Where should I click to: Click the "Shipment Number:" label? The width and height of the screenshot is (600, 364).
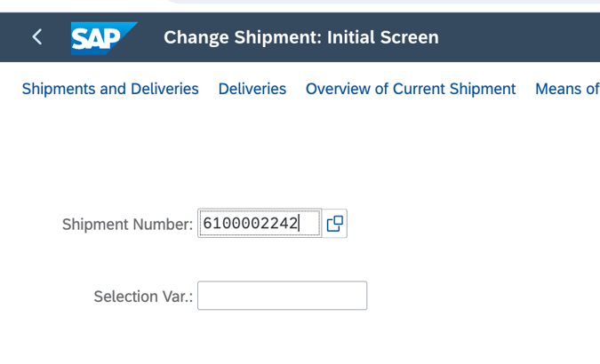pos(127,225)
